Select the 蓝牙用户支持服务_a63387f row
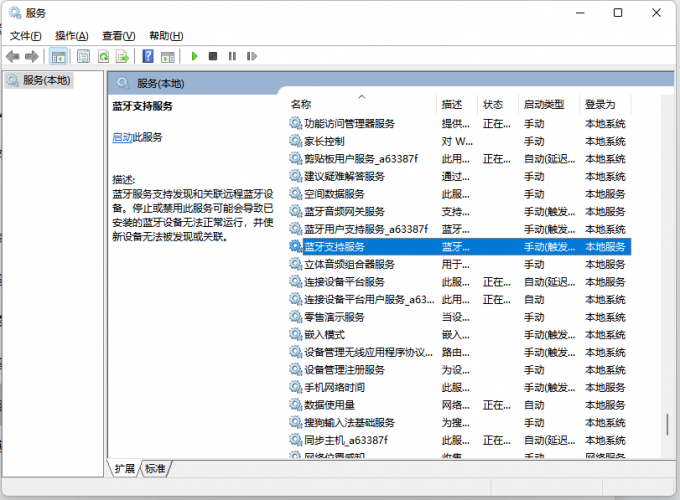The width and height of the screenshot is (680, 500). 459,229
